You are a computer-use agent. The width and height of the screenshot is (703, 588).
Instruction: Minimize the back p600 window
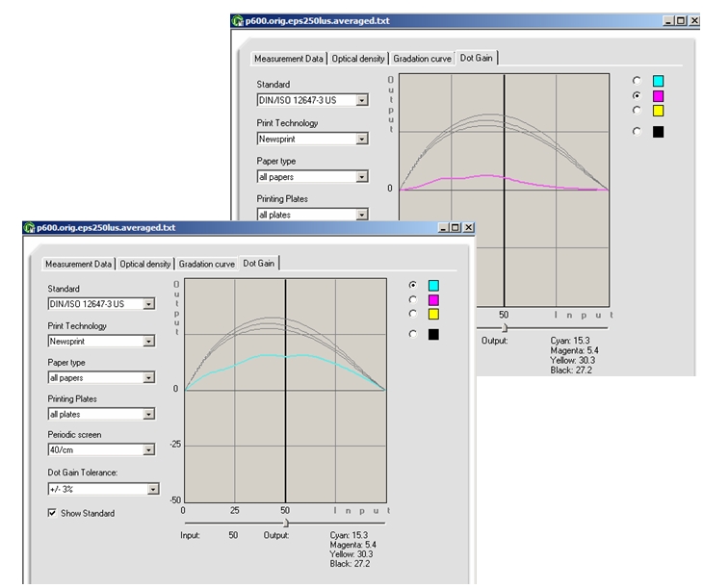(669, 20)
